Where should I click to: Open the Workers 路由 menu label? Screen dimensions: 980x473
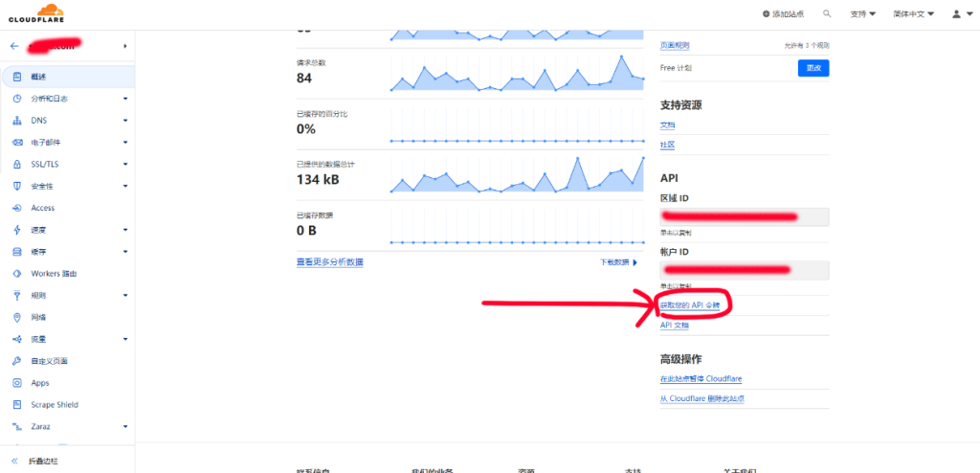tap(54, 274)
